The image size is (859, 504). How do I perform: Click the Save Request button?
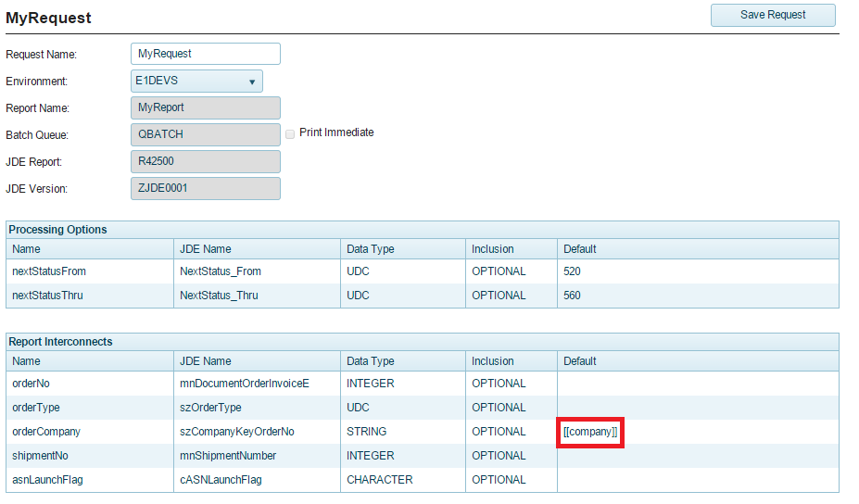[x=773, y=15]
